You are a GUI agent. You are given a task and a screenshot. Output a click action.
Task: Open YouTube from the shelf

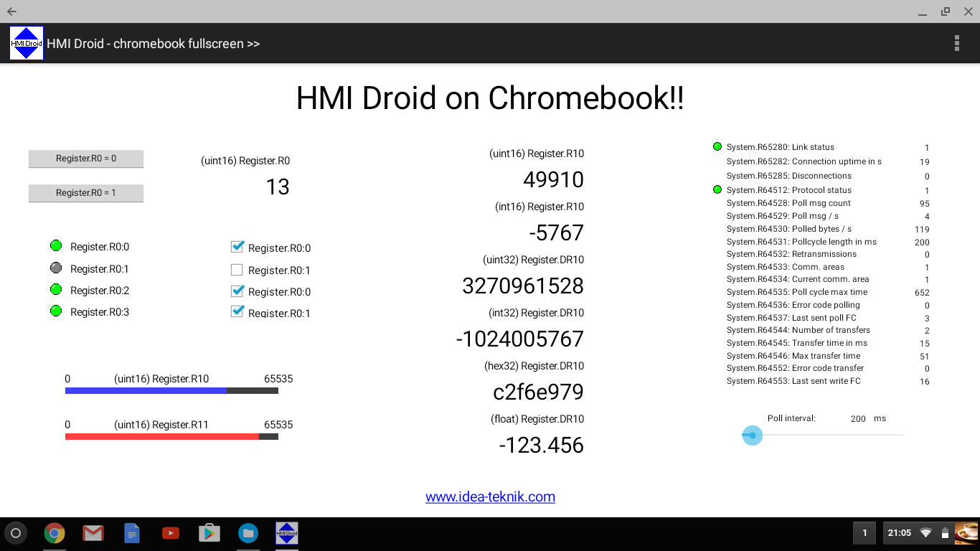(x=171, y=533)
